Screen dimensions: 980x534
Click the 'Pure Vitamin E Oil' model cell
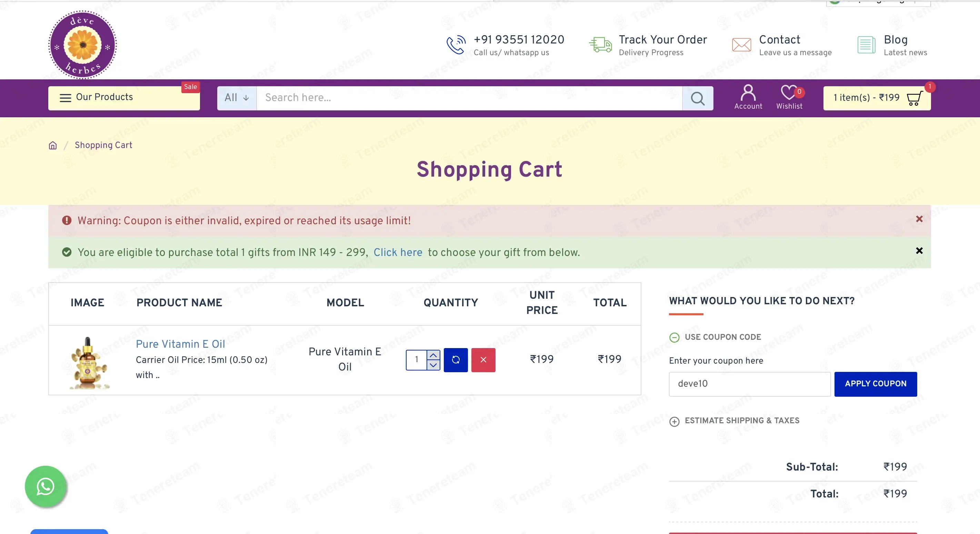345,359
